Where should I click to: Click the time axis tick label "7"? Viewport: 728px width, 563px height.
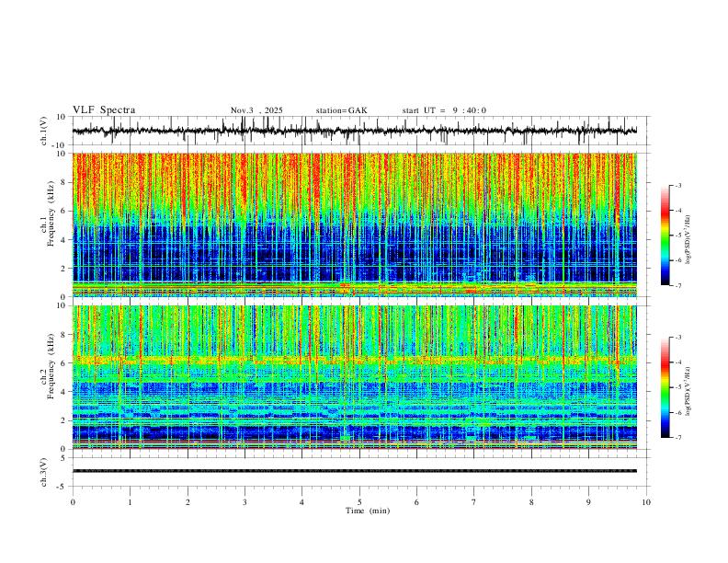(474, 502)
